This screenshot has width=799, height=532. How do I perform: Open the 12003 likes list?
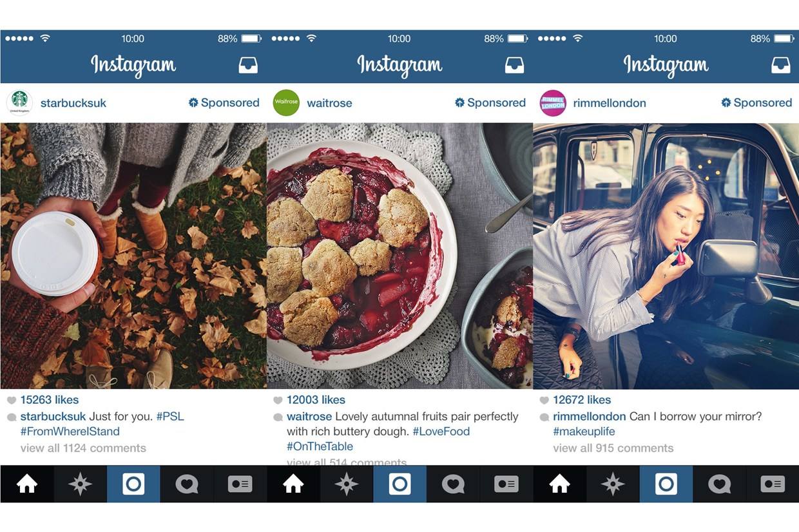coord(316,400)
